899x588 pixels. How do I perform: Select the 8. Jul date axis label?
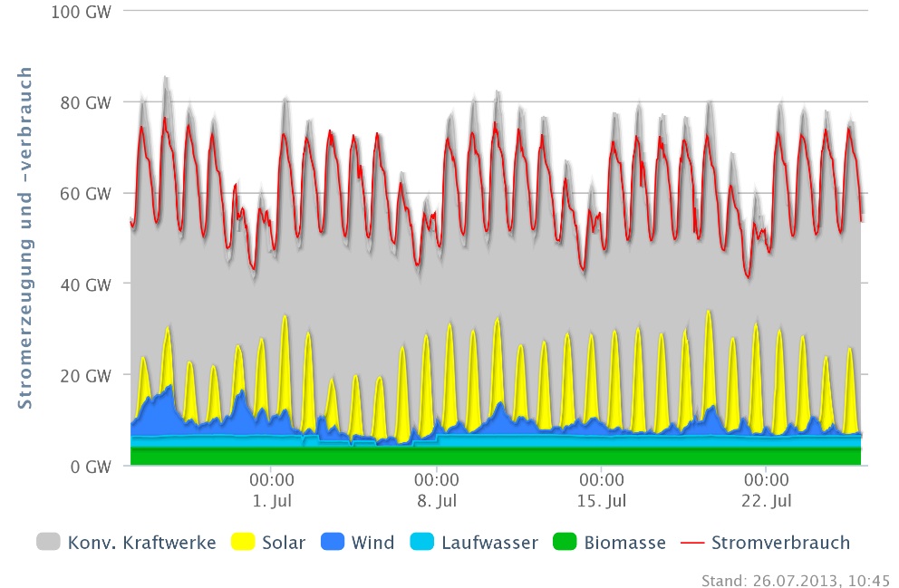coord(437,500)
